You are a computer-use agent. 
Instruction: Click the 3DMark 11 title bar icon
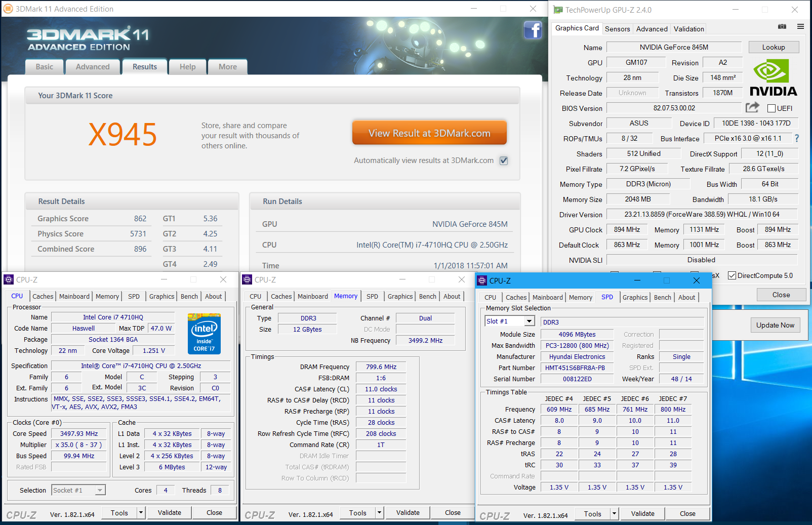pos(8,9)
